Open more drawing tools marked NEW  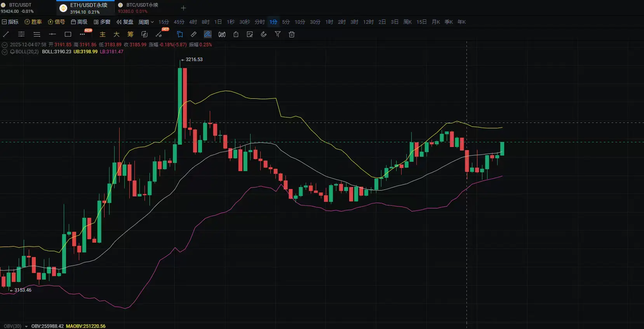(83, 34)
